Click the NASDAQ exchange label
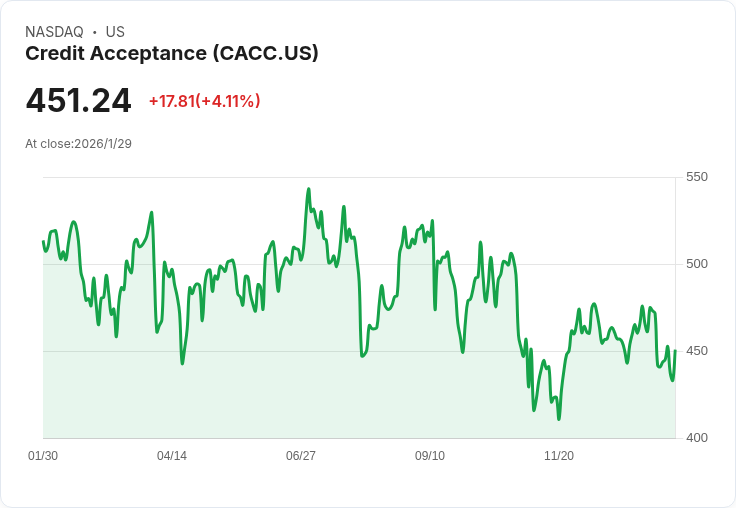The image size is (736, 508). coord(54,32)
